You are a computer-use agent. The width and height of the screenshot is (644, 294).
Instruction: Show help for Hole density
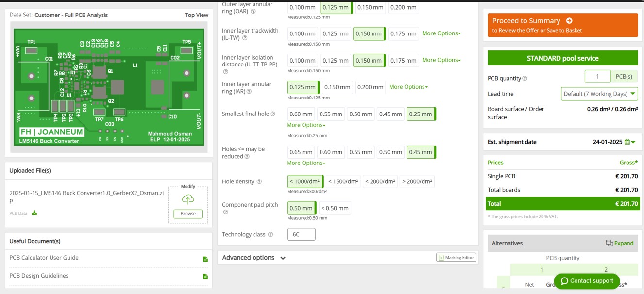pos(259,182)
